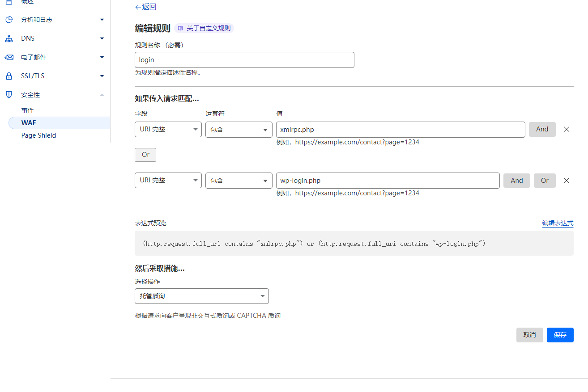Open Page Shield in sidebar
This screenshot has height=392, width=588.
[38, 135]
